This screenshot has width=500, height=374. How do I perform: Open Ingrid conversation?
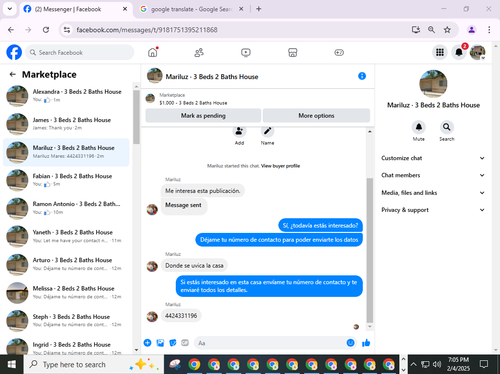tap(66, 346)
